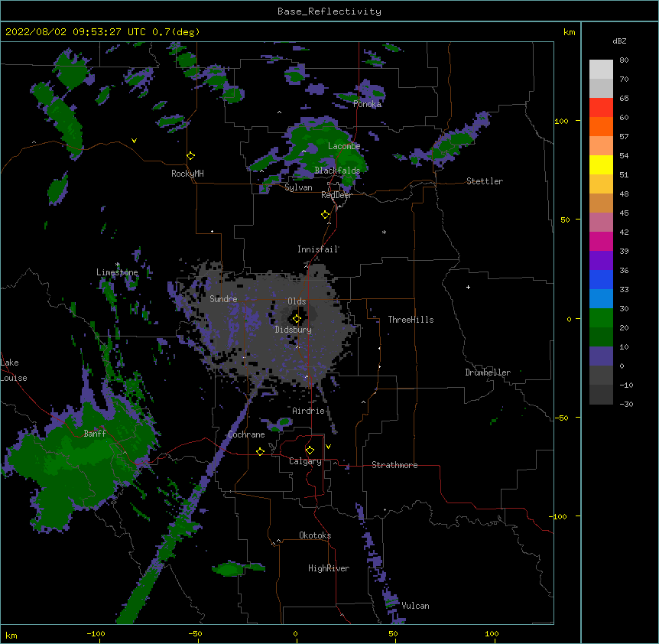
Task: Click the white asterisk marker above Limestone label
Action: coord(117,265)
